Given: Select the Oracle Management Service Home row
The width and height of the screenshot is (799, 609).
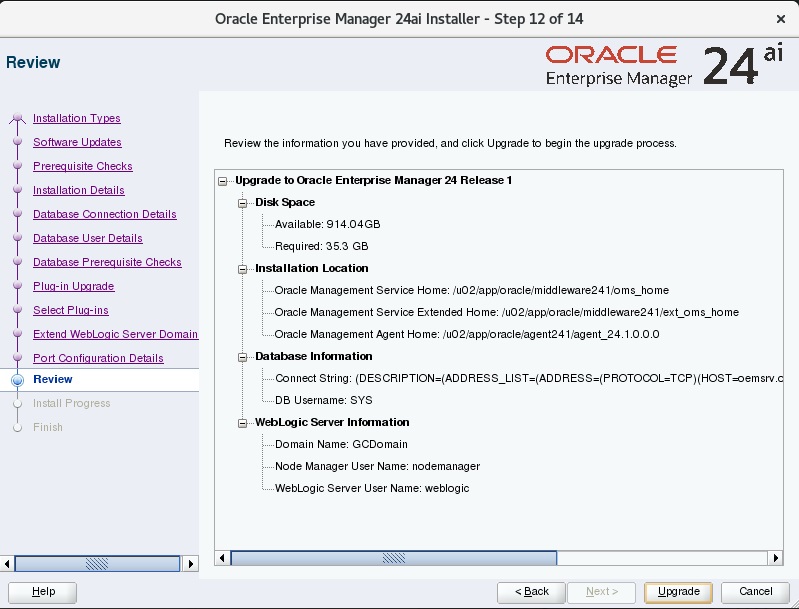Looking at the screenshot, I should click(x=471, y=290).
